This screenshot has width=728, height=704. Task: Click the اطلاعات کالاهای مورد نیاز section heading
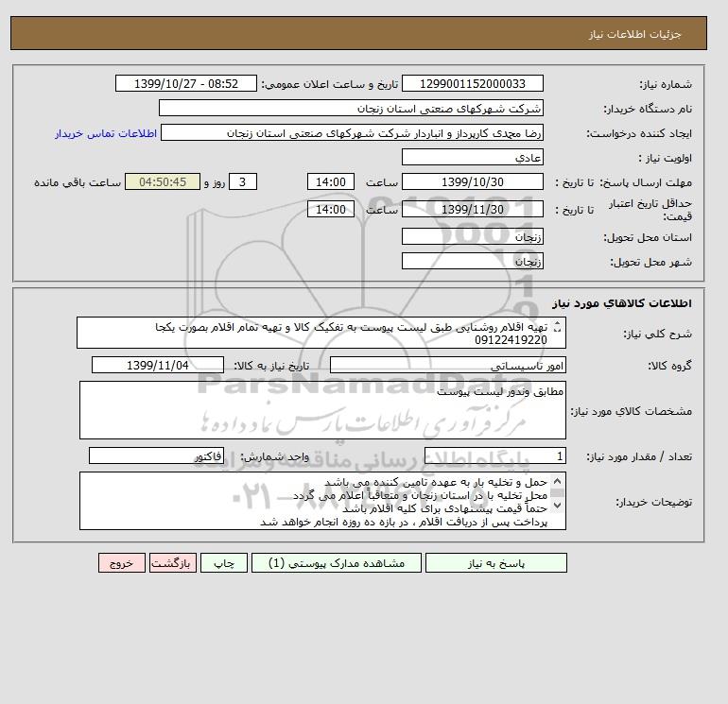coord(622,303)
